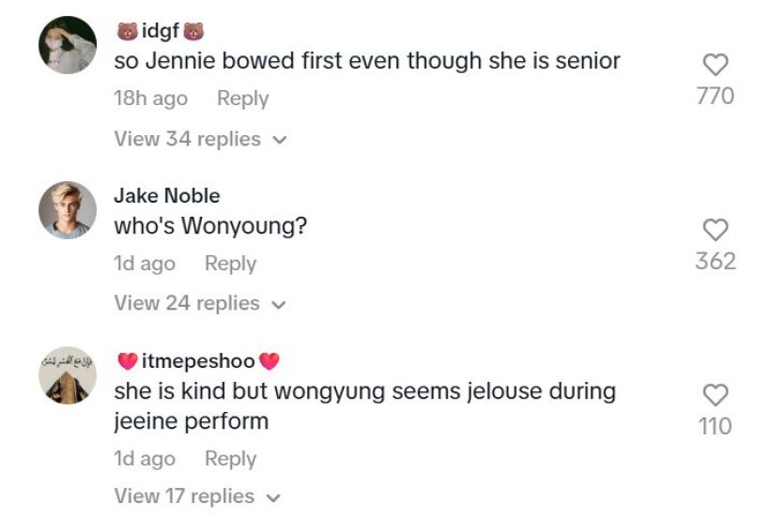Like idgf's comment about Jennie bowing
This screenshot has width=770, height=532.
coord(716,65)
